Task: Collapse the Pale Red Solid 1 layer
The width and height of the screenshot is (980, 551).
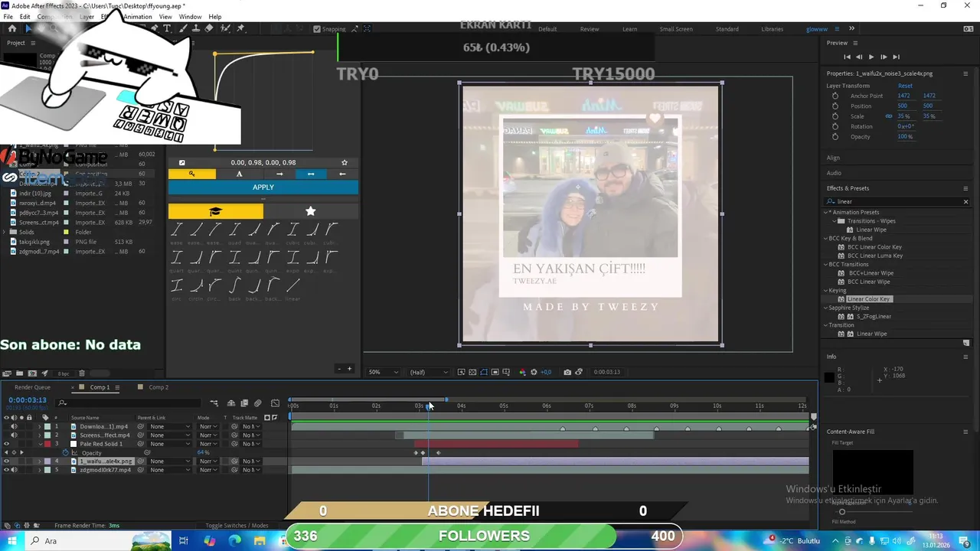Action: coord(40,444)
